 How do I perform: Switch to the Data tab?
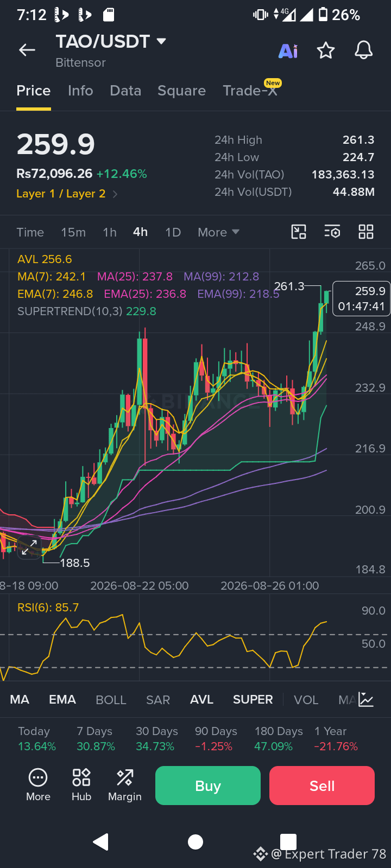point(125,91)
